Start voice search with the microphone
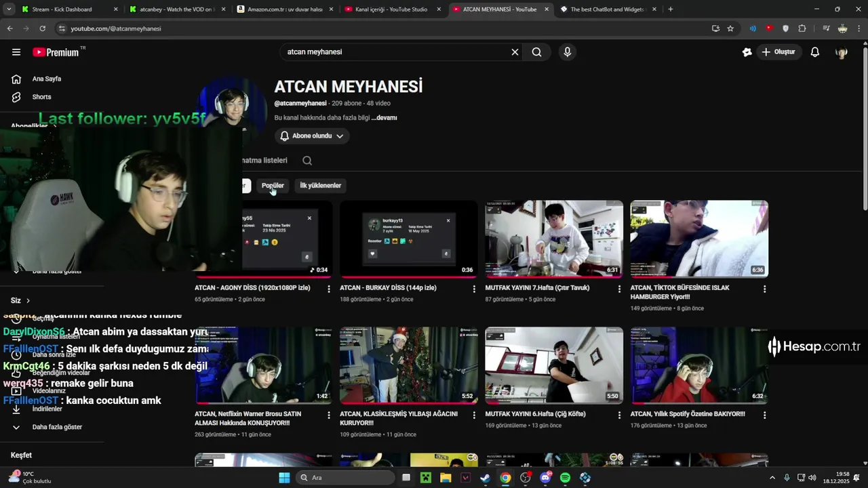868x488 pixels. point(568,52)
